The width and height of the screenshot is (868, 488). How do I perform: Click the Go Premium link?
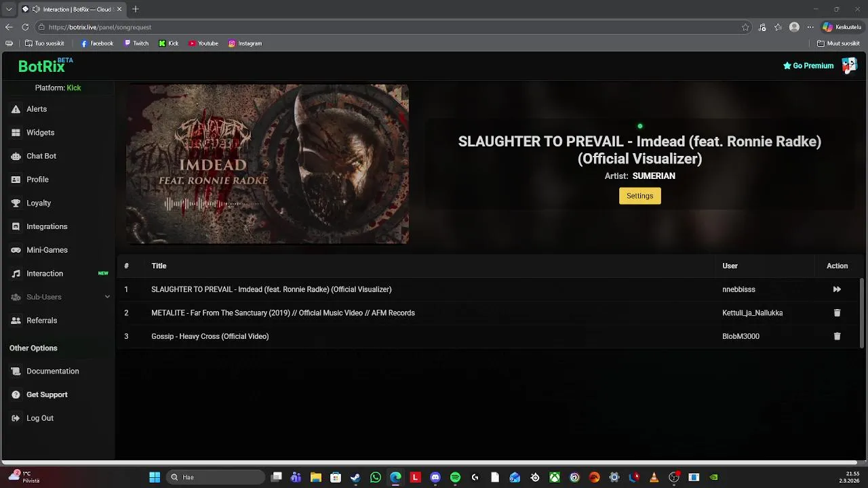tap(808, 66)
